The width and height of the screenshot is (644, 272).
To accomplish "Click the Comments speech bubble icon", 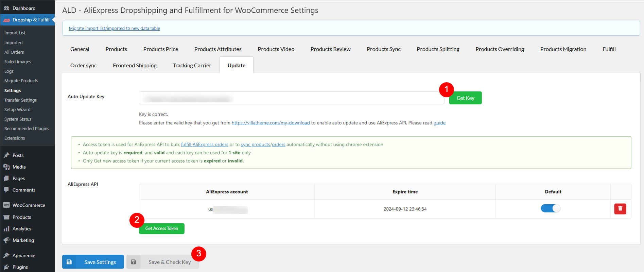I will (6, 190).
